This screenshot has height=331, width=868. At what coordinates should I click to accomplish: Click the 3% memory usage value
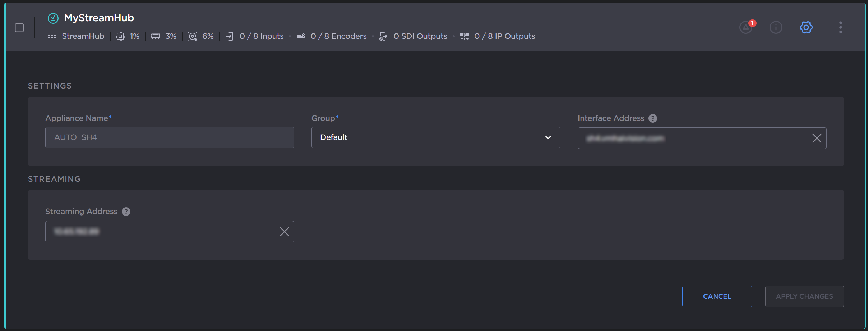pos(171,36)
